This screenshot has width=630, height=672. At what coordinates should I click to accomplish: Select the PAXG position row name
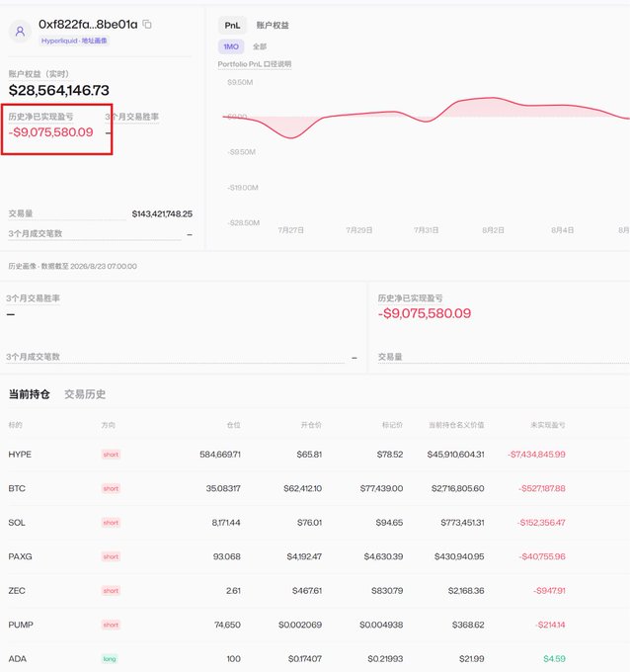pyautogui.click(x=20, y=556)
